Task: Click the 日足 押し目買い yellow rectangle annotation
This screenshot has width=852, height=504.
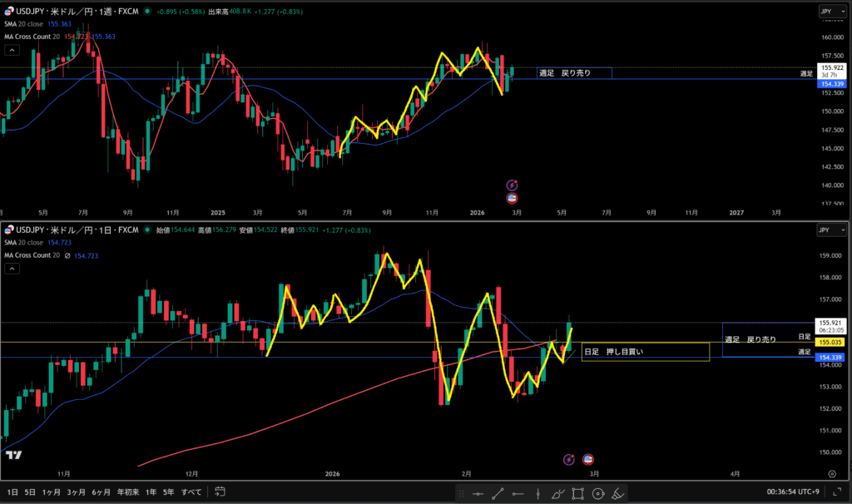Action: coord(645,352)
